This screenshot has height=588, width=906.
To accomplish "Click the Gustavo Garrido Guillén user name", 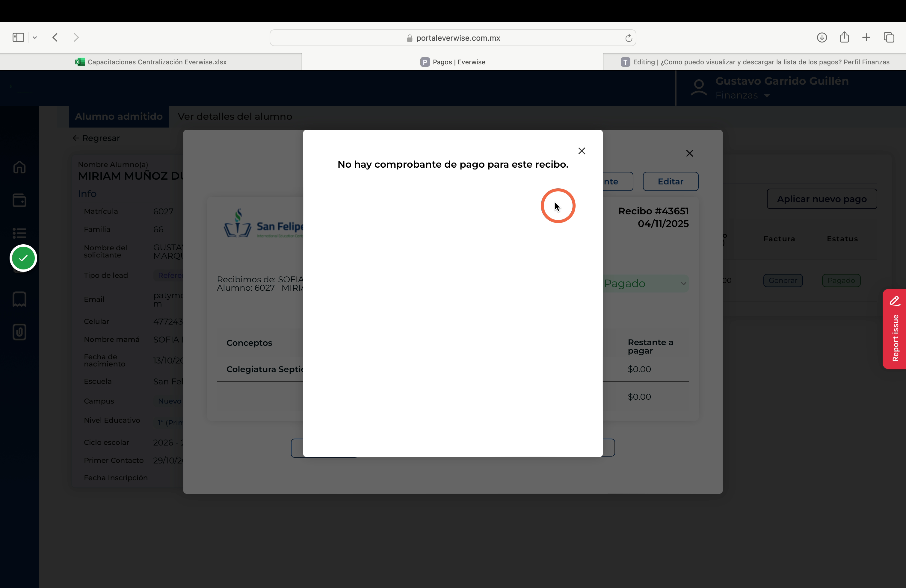I will (x=782, y=81).
